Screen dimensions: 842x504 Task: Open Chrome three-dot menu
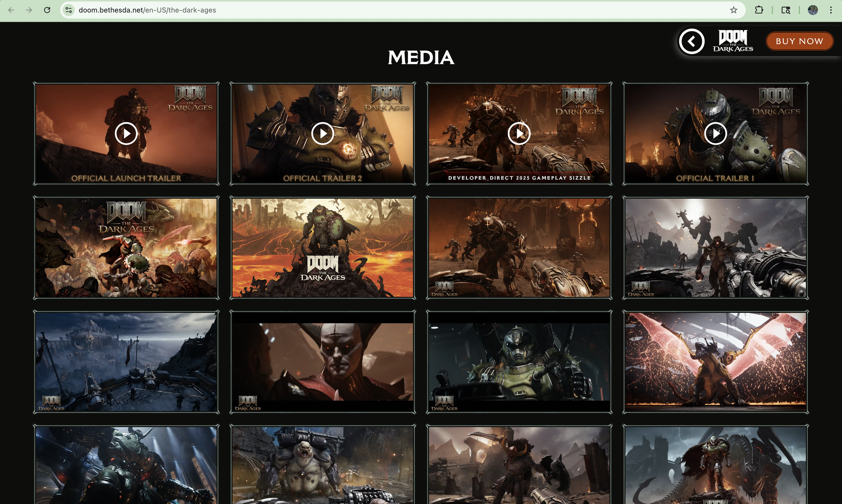831,10
